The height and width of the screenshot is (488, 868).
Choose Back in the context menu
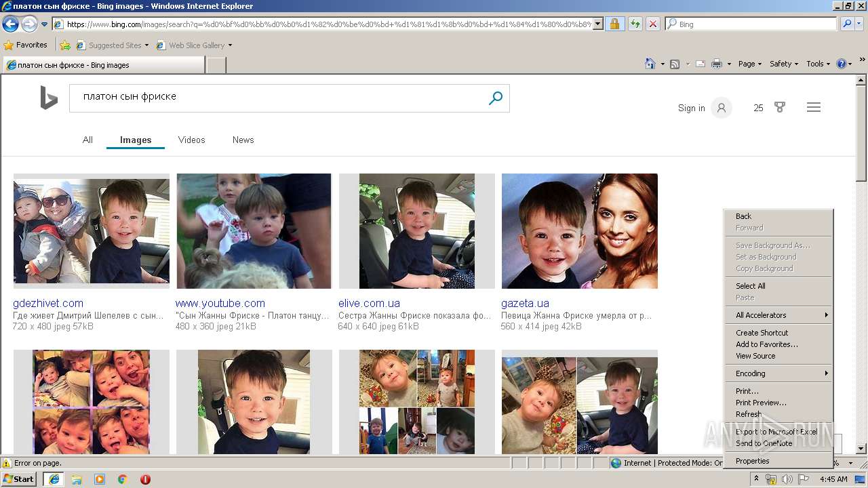click(x=778, y=216)
